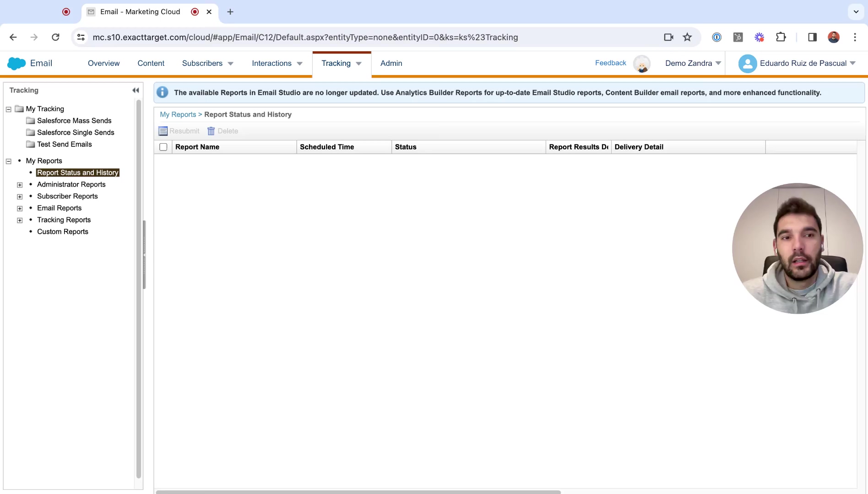Go forward in browser history
Image resolution: width=868 pixels, height=494 pixels.
coord(34,37)
